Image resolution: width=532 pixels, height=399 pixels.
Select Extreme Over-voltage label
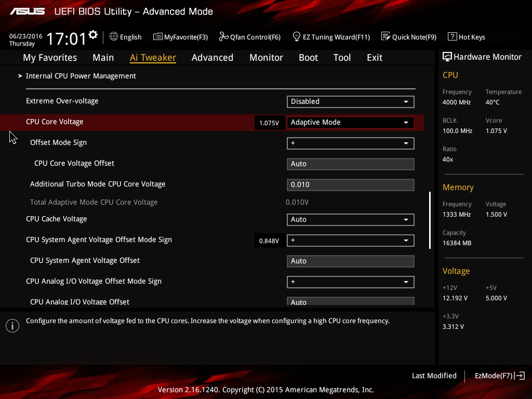pos(62,101)
